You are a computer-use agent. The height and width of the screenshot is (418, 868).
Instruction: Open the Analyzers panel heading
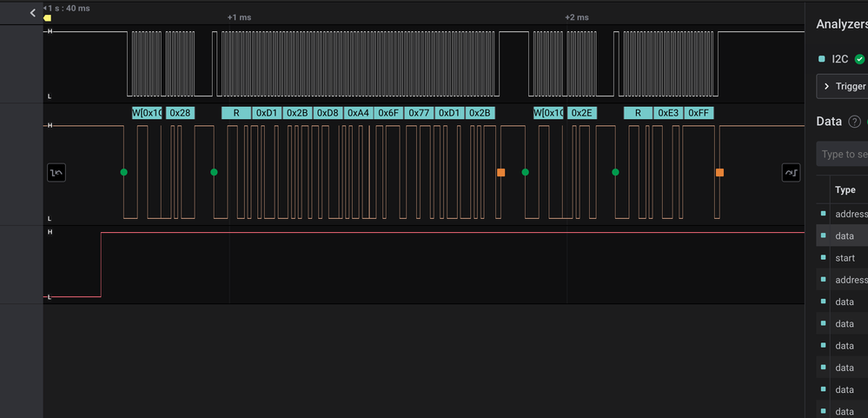pos(842,24)
